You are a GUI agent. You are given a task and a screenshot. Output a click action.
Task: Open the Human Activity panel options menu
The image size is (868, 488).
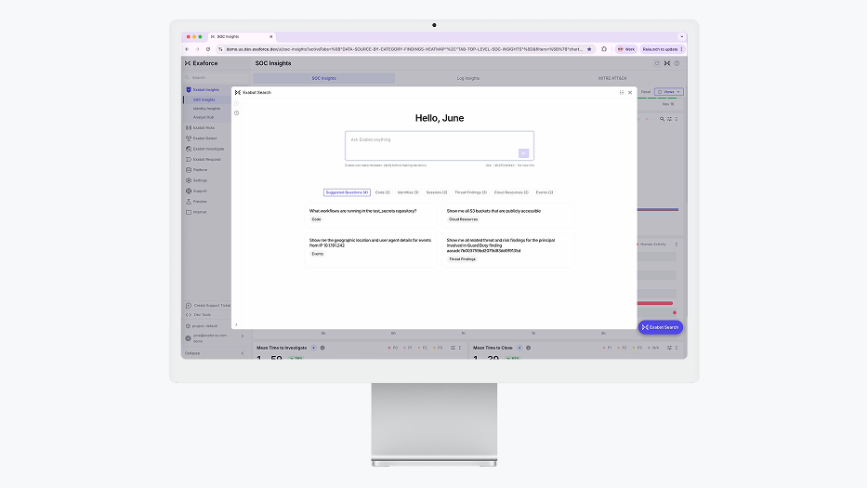pyautogui.click(x=676, y=244)
